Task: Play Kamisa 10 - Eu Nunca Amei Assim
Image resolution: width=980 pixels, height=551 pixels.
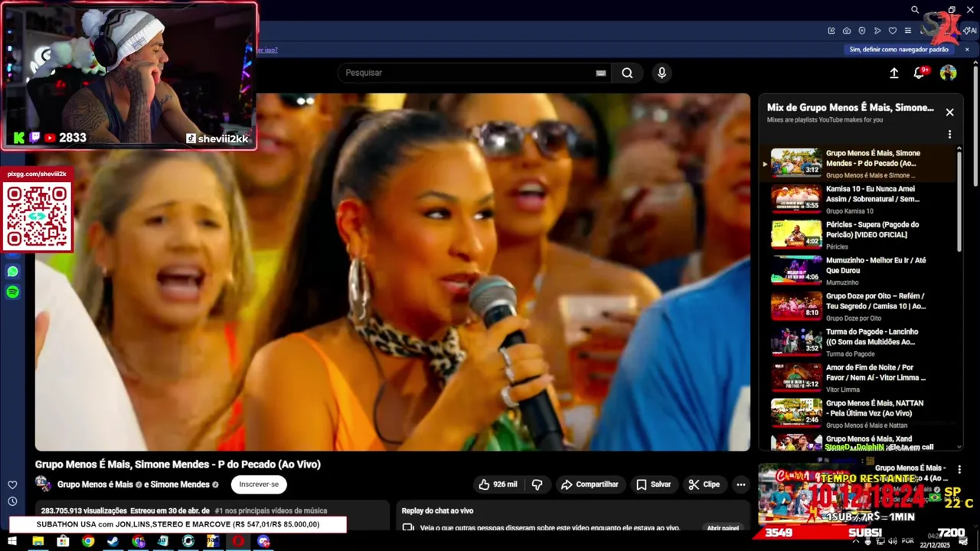Action: coord(862,198)
